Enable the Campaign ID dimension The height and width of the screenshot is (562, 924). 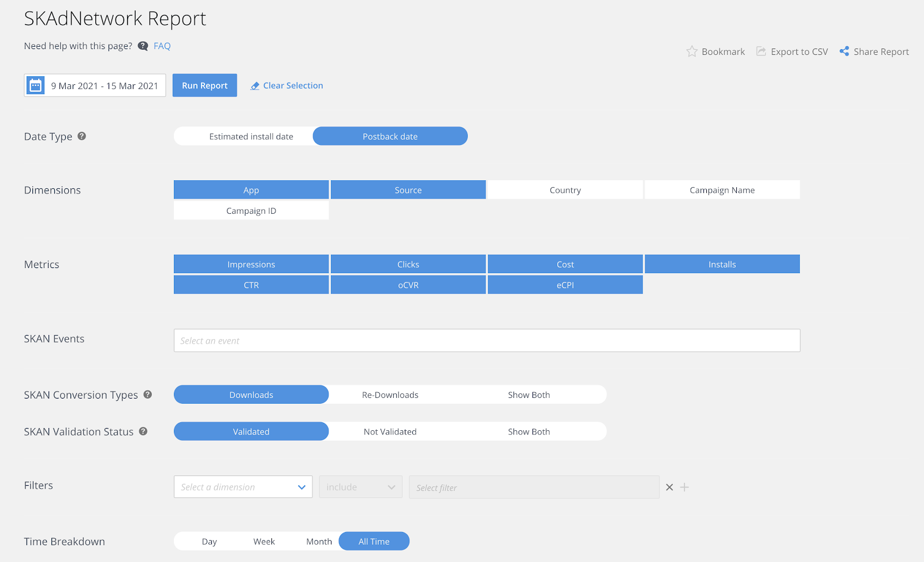click(x=251, y=211)
